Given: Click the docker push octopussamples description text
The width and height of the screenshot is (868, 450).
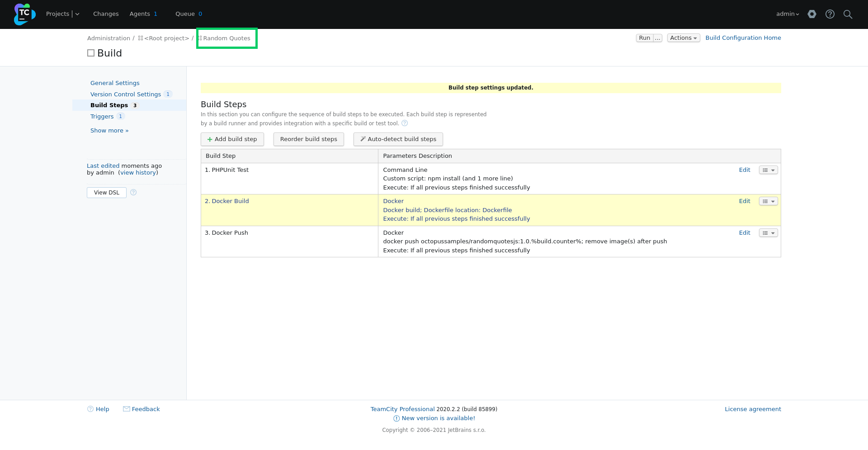Looking at the screenshot, I should pyautogui.click(x=525, y=242).
